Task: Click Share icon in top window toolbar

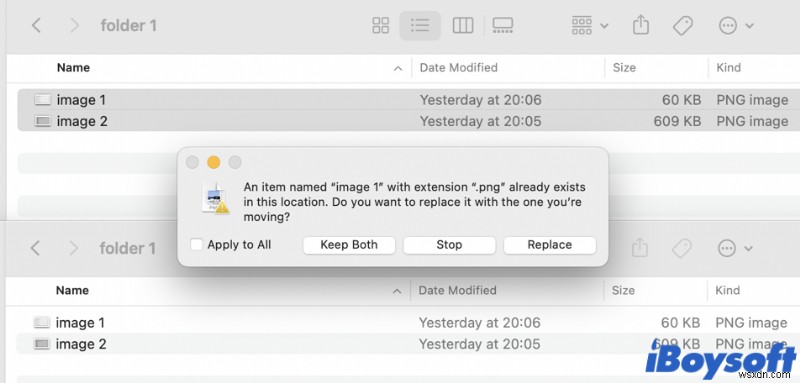Action: coord(641,24)
